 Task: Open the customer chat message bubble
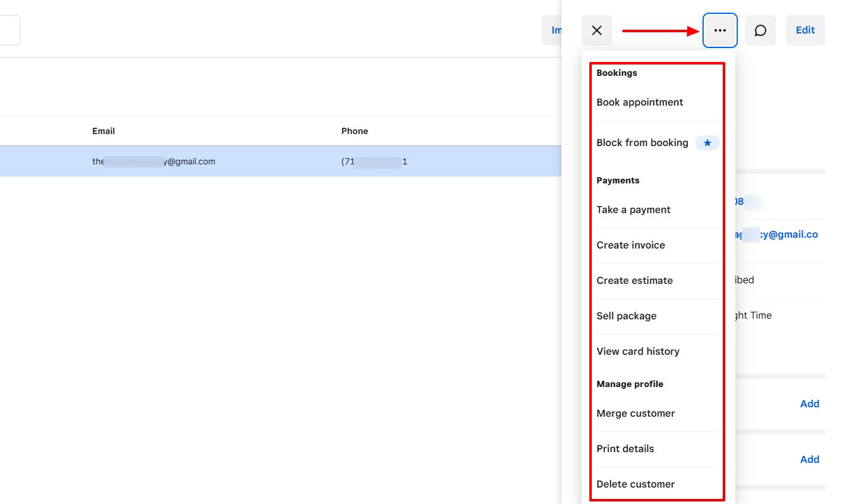tap(760, 30)
